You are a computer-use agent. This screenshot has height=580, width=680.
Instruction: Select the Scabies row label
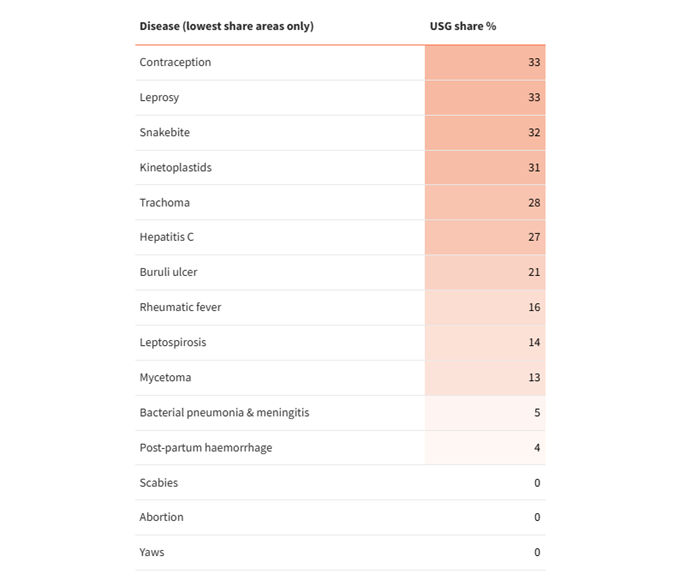coord(159,483)
